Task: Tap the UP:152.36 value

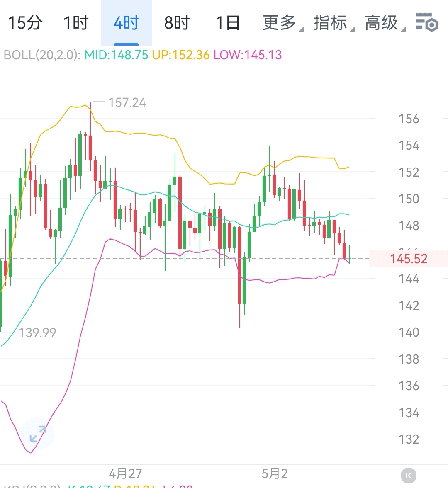Action: tap(181, 55)
